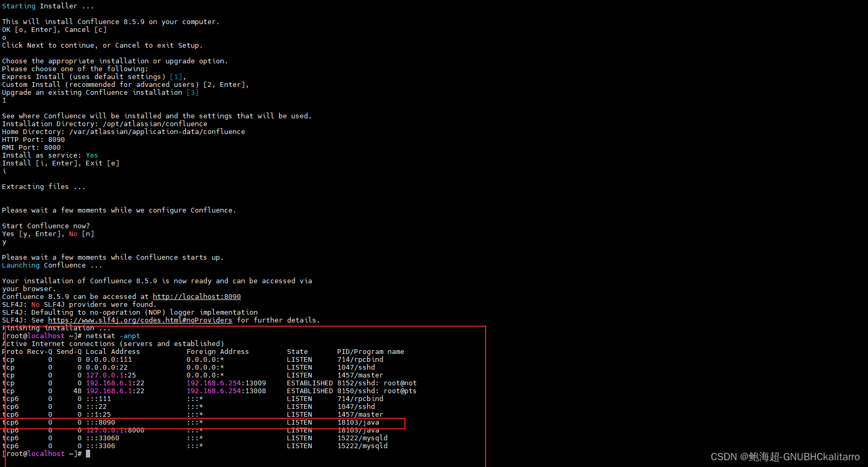868x467 pixels.
Task: Follow the slf4j.org noProviders link
Action: click(x=140, y=320)
